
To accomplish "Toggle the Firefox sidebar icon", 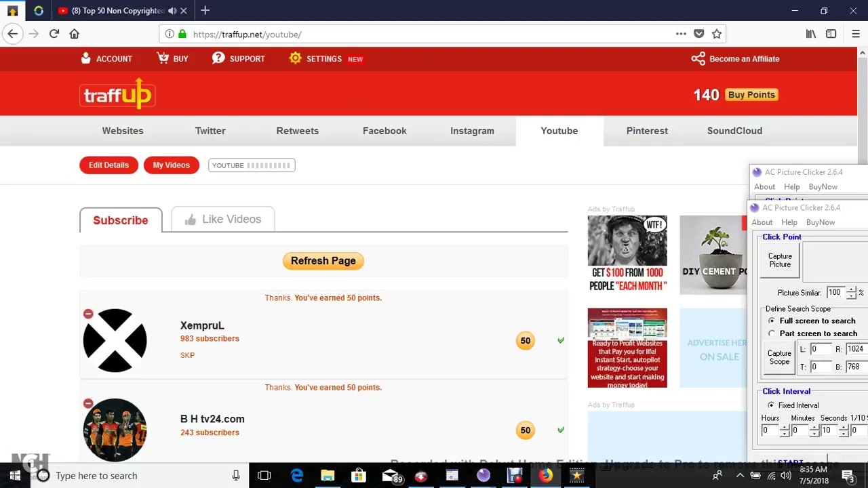I will 831,34.
